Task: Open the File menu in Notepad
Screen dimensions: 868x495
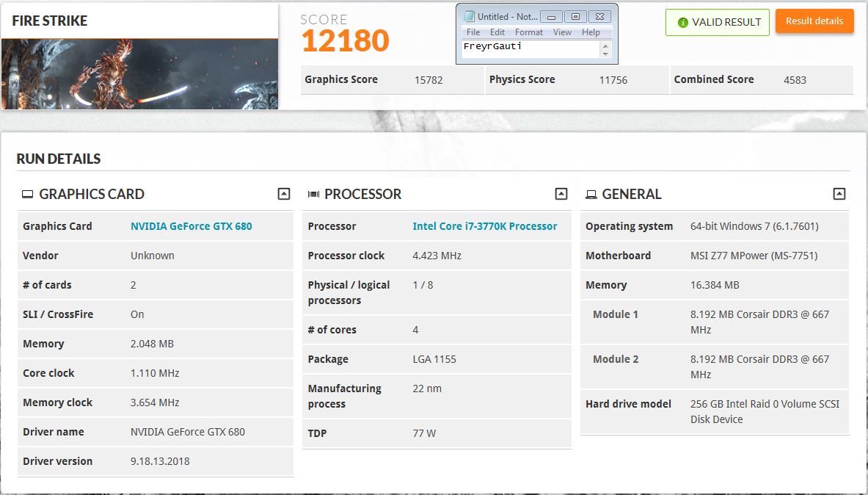Action: (x=473, y=32)
